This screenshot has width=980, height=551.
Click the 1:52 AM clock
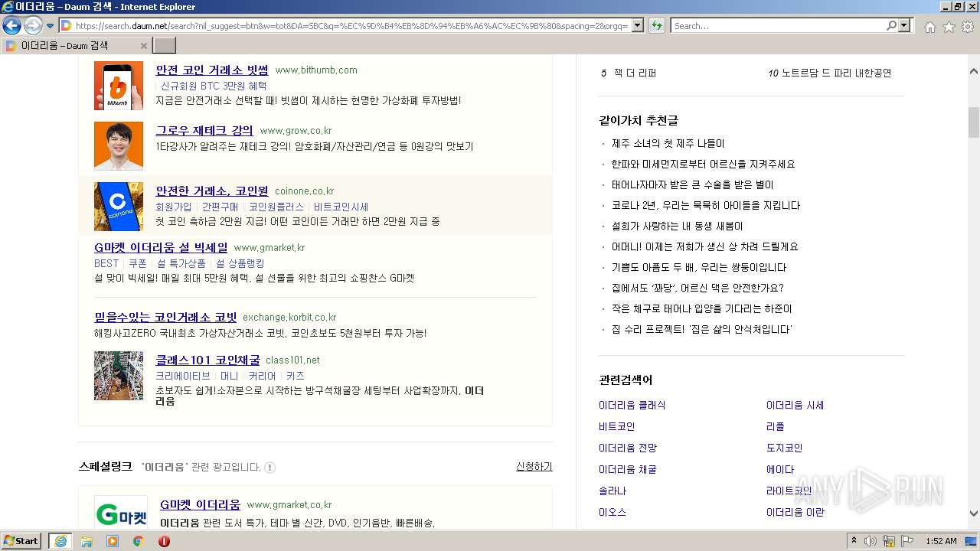pos(941,541)
